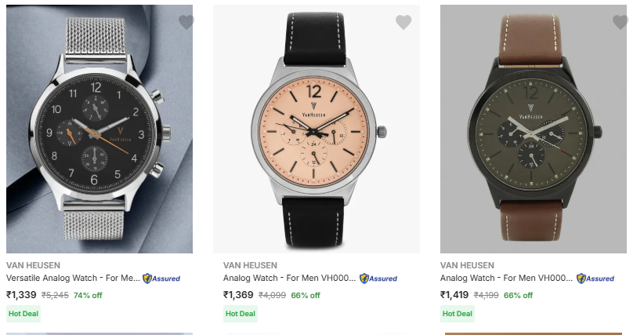Wishlist the silver mesh strap watch
Screen dimensions: 644x335
click(x=186, y=22)
